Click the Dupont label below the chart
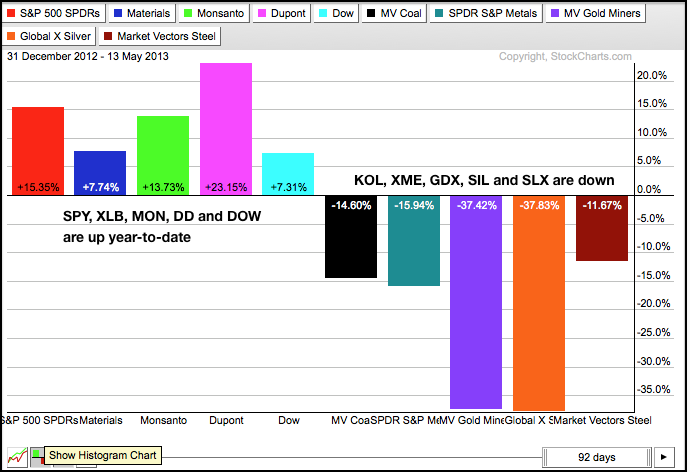This screenshot has height=472, width=690. point(226,421)
